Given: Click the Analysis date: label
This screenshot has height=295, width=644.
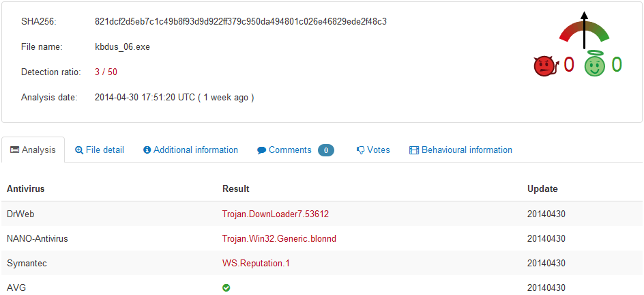Looking at the screenshot, I should 49,98.
